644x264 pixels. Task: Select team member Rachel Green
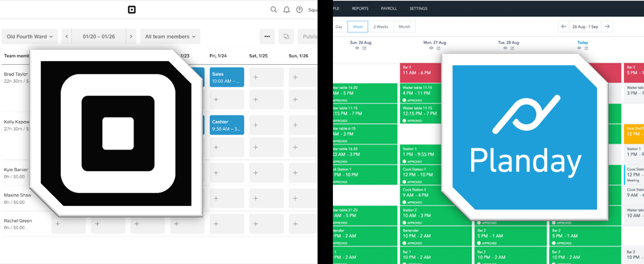click(x=18, y=221)
